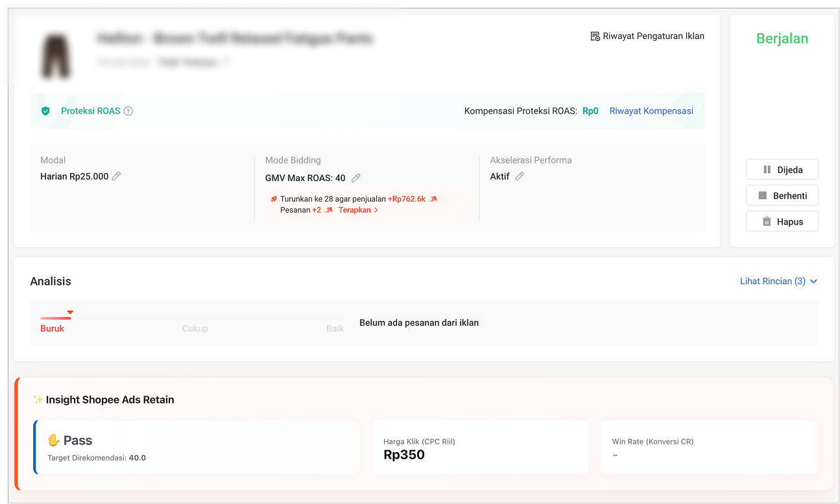Click the chevron next to Lihat Rincian

(x=814, y=282)
